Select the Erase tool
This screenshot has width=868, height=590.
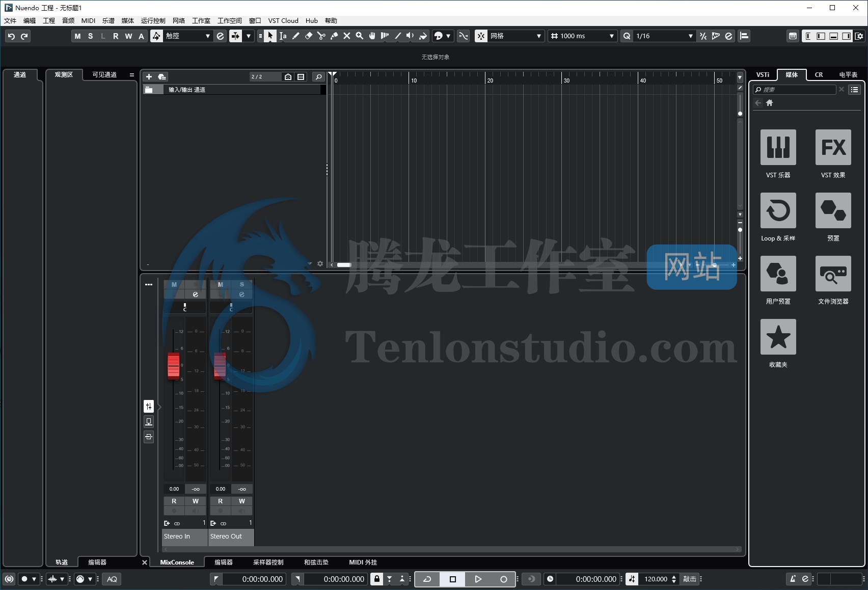(309, 36)
